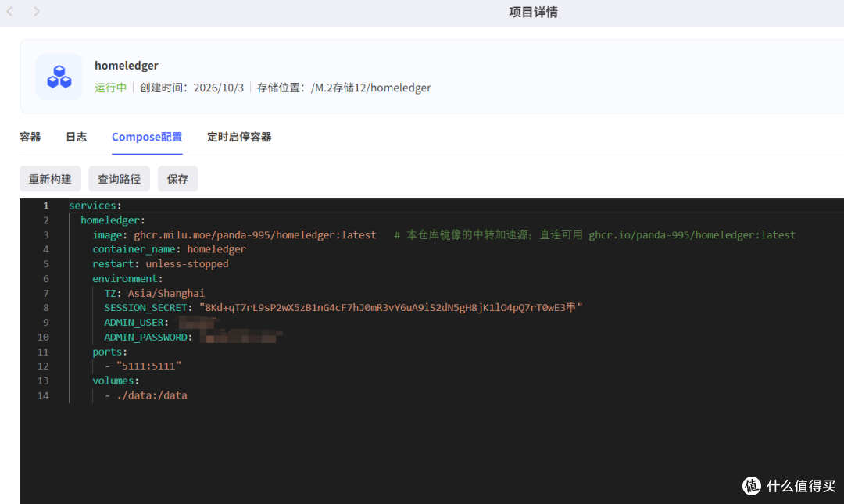Open the 容器 tab
This screenshot has height=504, width=844.
pos(30,137)
